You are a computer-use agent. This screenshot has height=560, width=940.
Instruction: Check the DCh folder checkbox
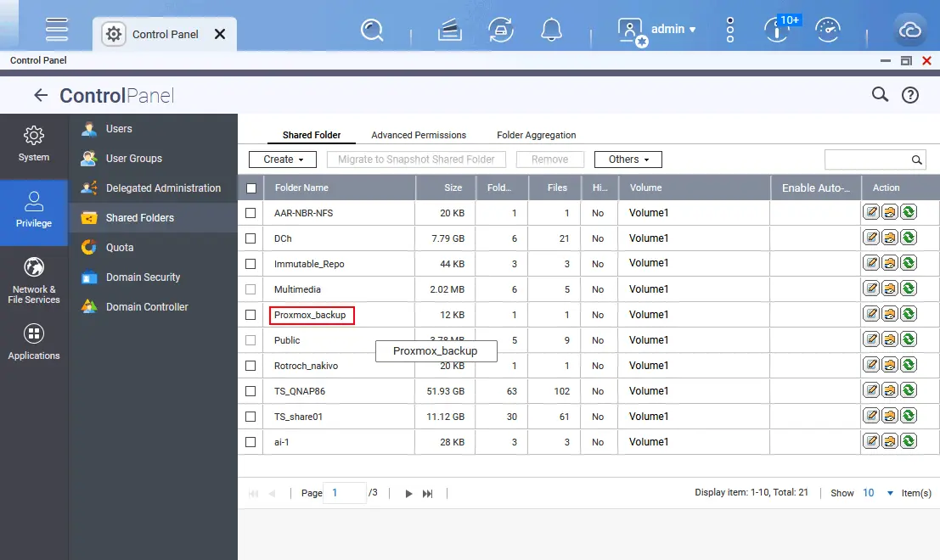point(250,238)
